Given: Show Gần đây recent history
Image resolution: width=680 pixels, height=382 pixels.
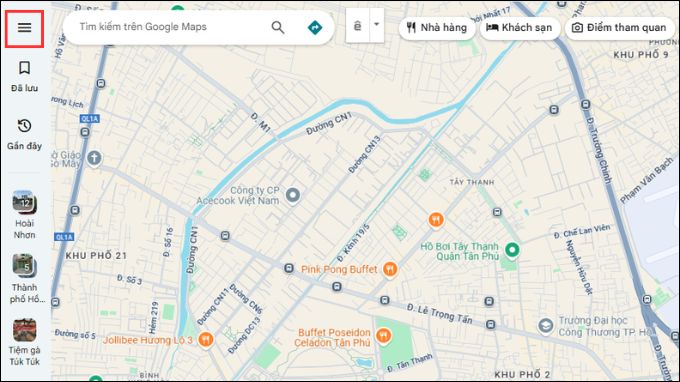Looking at the screenshot, I should 24,134.
